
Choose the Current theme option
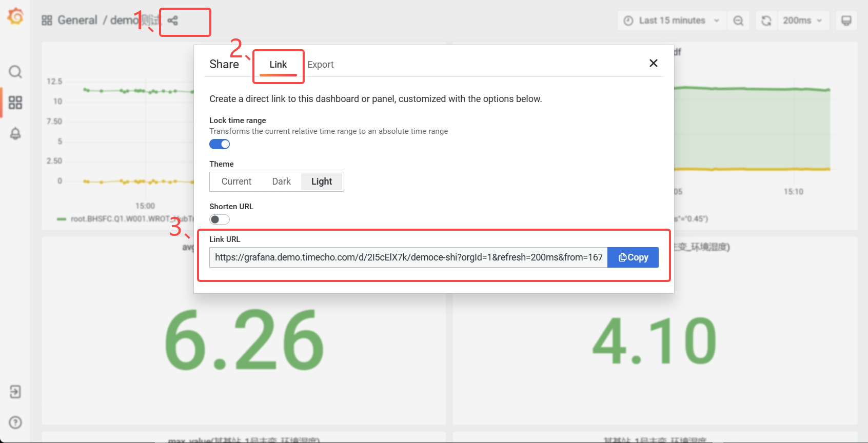click(x=236, y=182)
